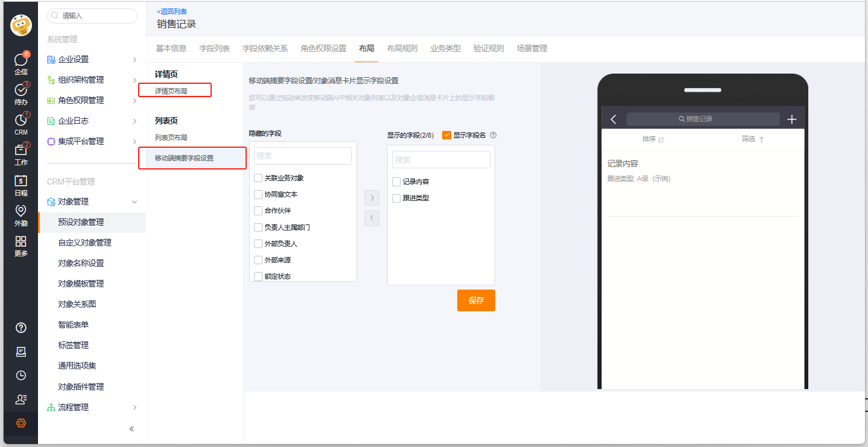Open 列表页布局 option

[171, 138]
